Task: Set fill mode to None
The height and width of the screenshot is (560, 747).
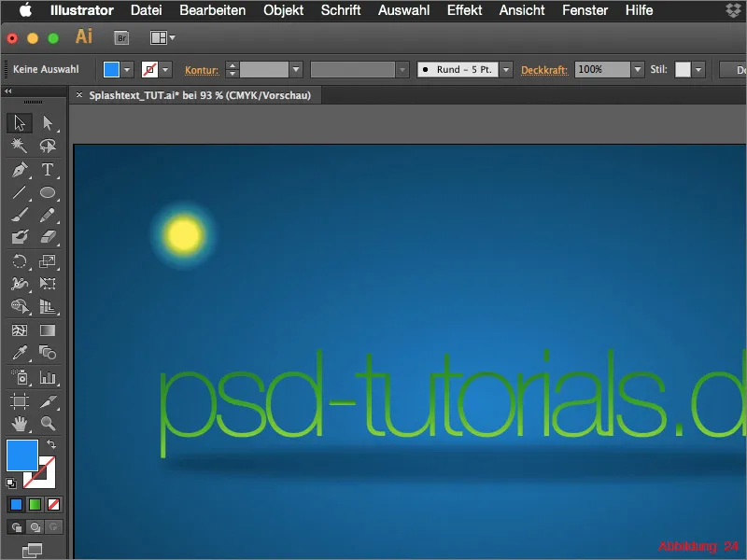Action: pos(53,504)
